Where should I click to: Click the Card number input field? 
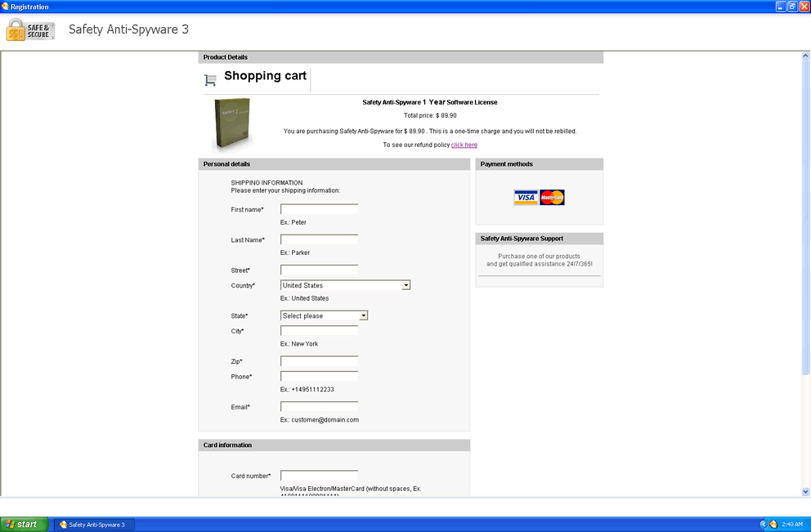pyautogui.click(x=319, y=476)
